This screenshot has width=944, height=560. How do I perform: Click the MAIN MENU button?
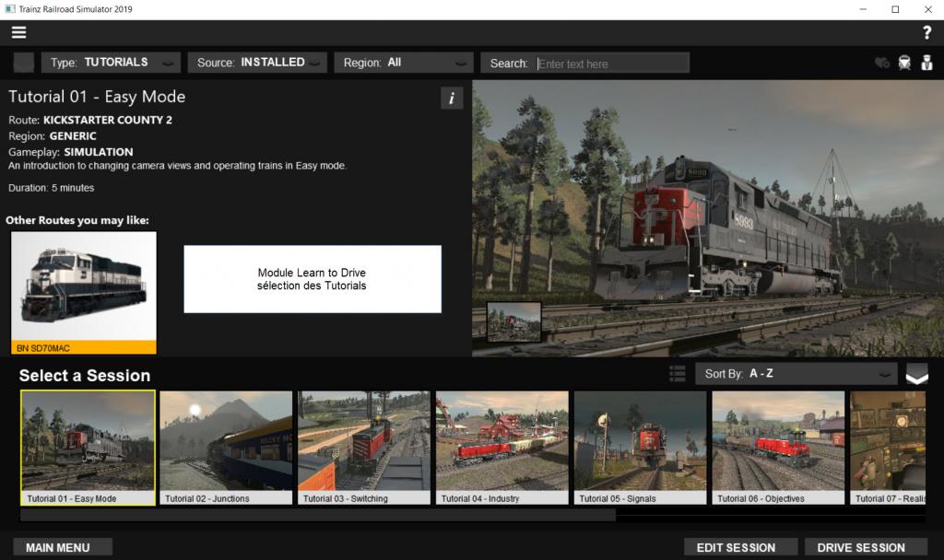[63, 547]
